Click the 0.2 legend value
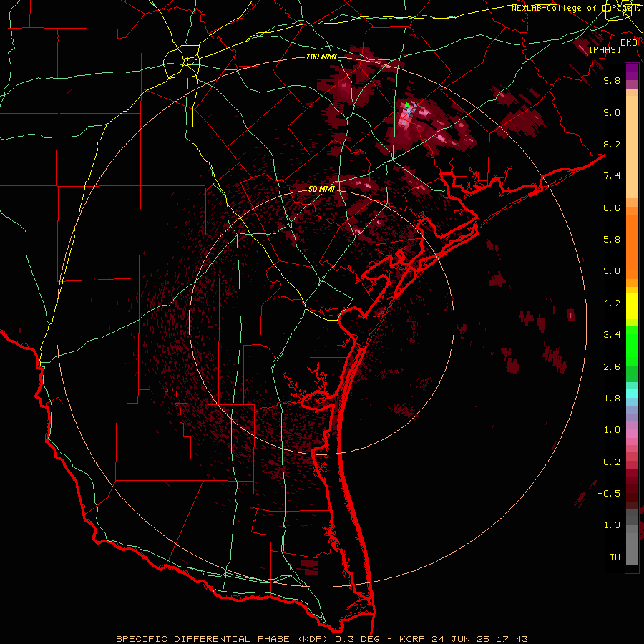The image size is (644, 644). 612,462
